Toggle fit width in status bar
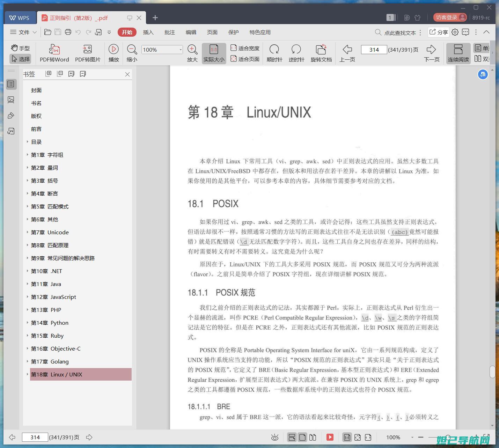This screenshot has height=448, width=499. 368,437
